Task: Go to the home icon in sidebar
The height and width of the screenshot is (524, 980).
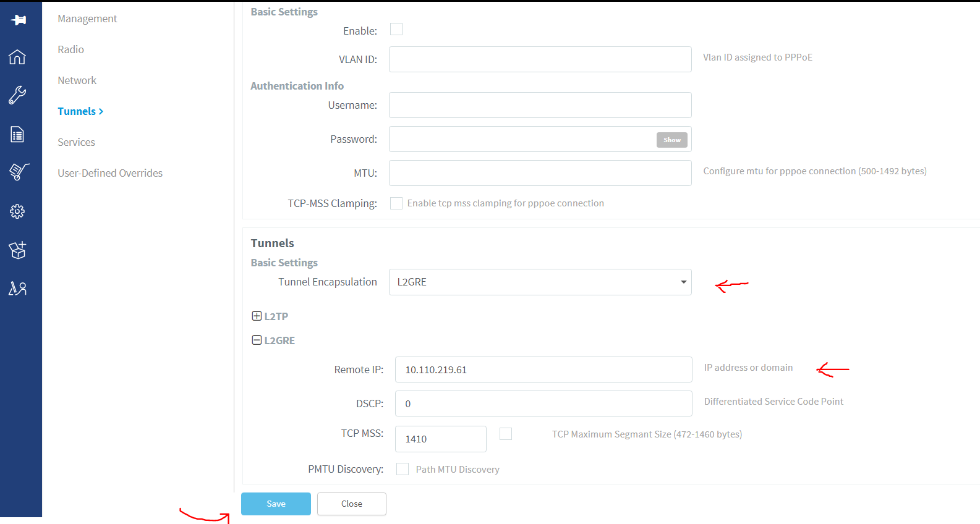Action: 17,57
